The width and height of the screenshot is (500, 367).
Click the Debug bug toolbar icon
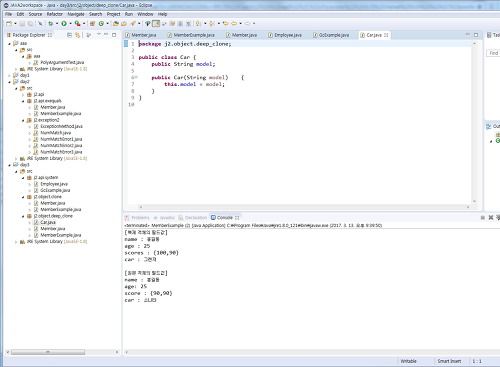[51, 23]
